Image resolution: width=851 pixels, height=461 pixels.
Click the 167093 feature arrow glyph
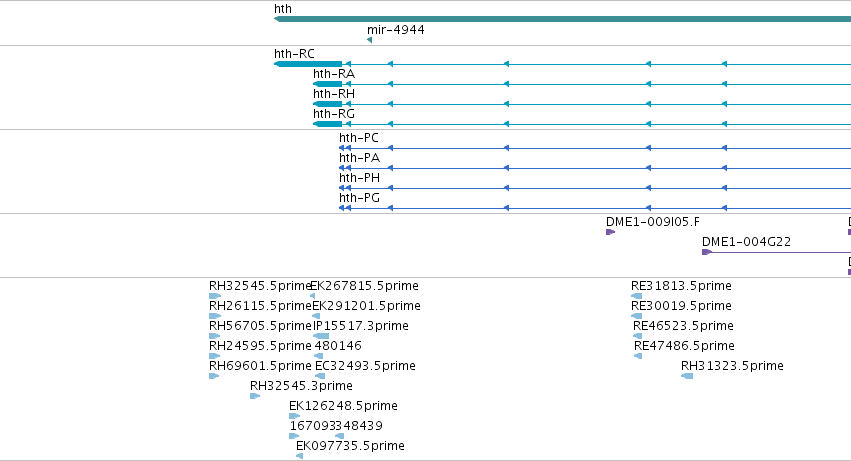click(294, 436)
